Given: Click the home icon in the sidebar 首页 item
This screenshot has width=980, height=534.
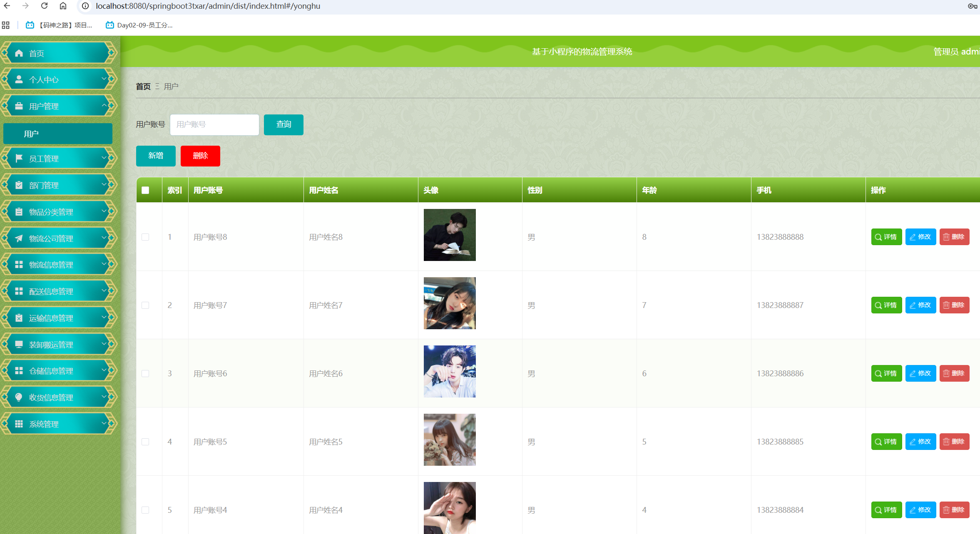Looking at the screenshot, I should tap(19, 53).
